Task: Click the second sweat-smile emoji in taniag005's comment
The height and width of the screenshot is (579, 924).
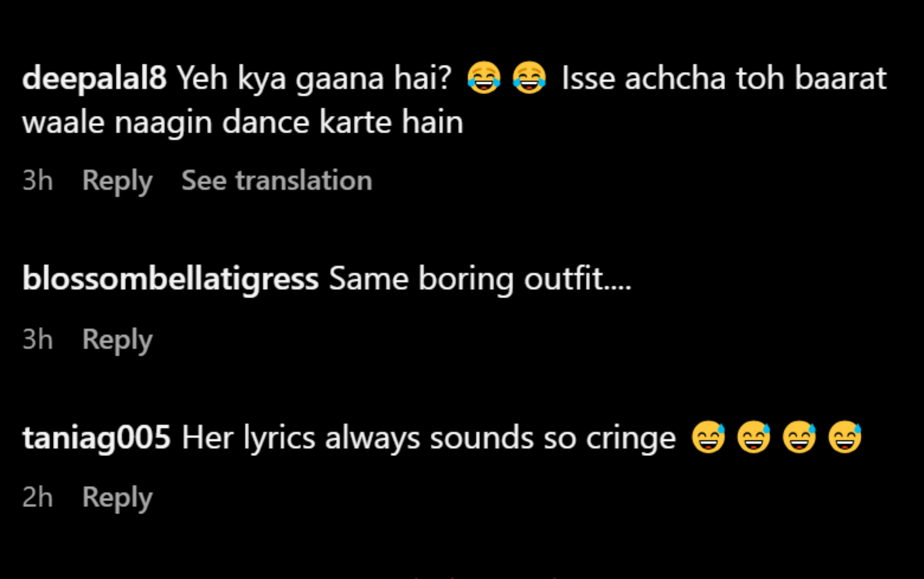Action: tap(754, 438)
